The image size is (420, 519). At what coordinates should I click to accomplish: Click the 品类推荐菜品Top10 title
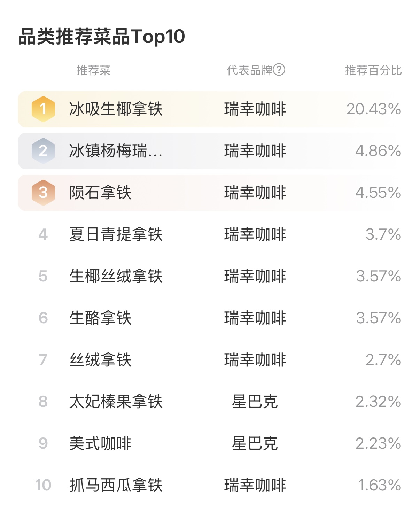click(x=102, y=37)
